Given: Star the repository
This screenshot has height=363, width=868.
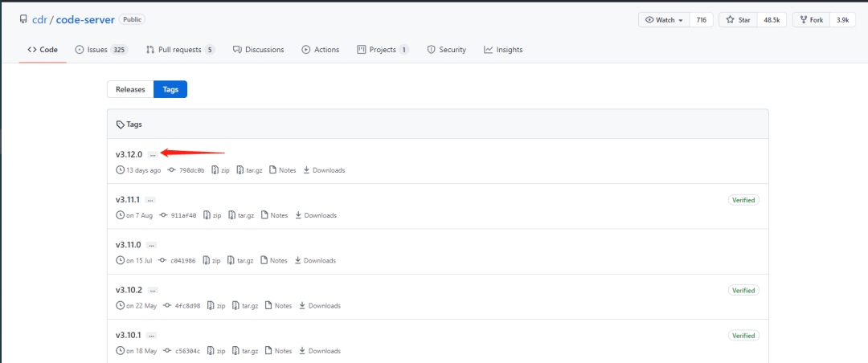Looking at the screenshot, I should pos(739,20).
